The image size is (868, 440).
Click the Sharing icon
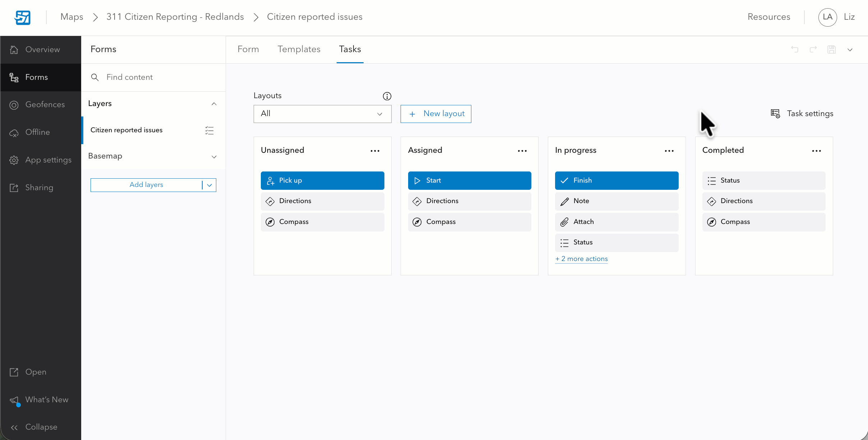tap(14, 188)
